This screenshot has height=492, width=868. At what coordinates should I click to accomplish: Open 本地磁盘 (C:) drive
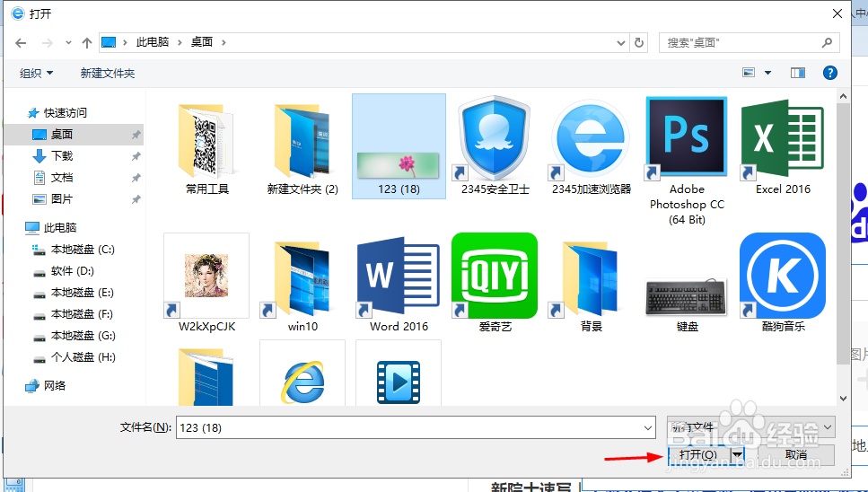pos(83,250)
